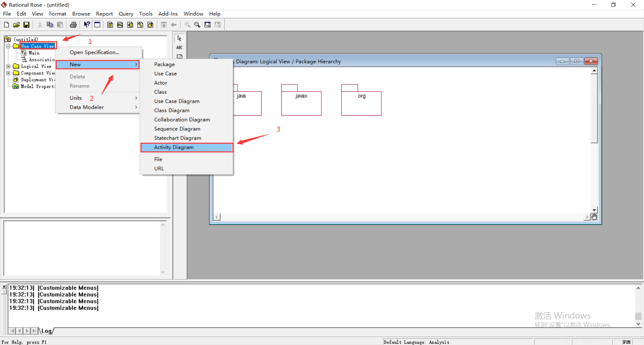Click the log tab first-page navigation button

12,331
